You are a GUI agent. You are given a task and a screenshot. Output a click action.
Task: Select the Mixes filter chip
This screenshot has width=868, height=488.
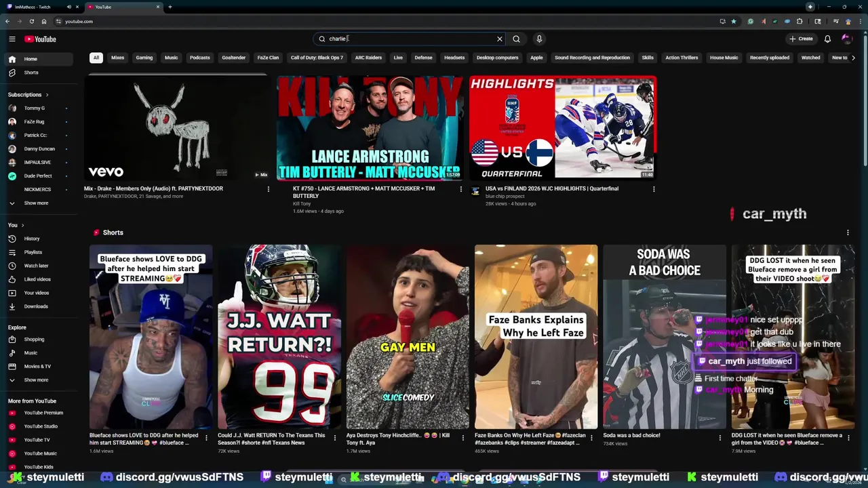117,58
